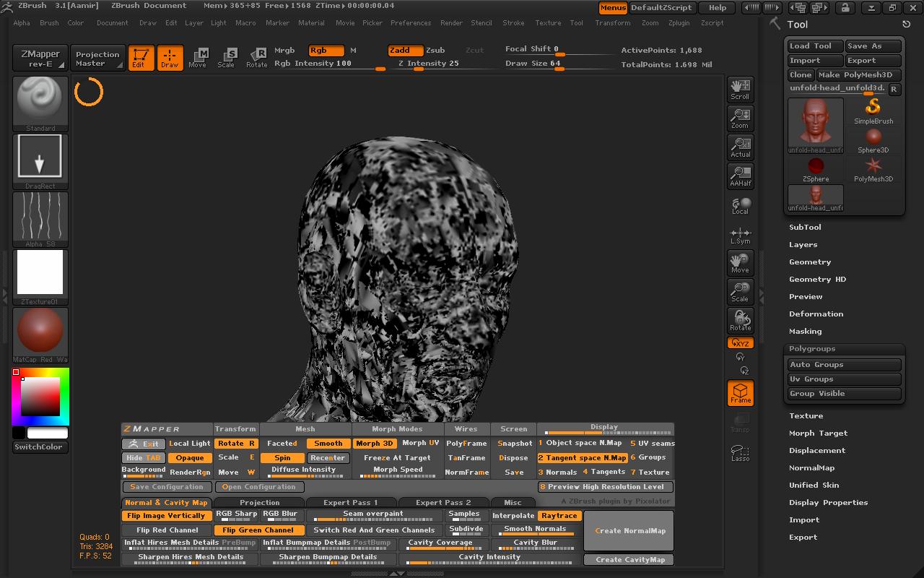Enable Flip Red Channel option
924x578 pixels.
tap(167, 530)
